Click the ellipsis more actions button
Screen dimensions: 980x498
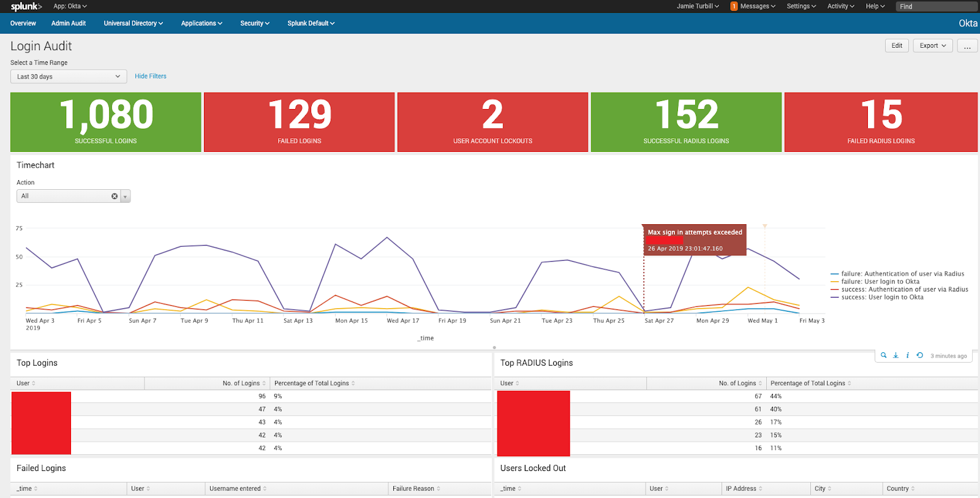[x=967, y=45]
